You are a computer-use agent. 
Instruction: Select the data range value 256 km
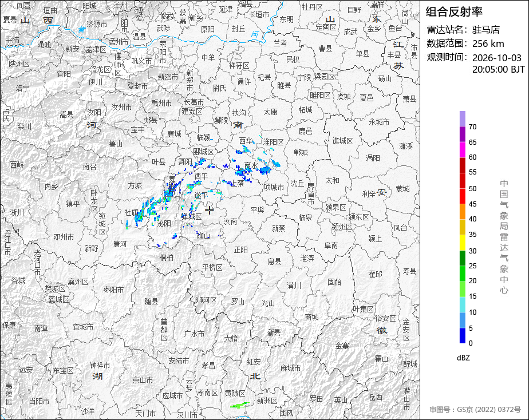pyautogui.click(x=488, y=44)
